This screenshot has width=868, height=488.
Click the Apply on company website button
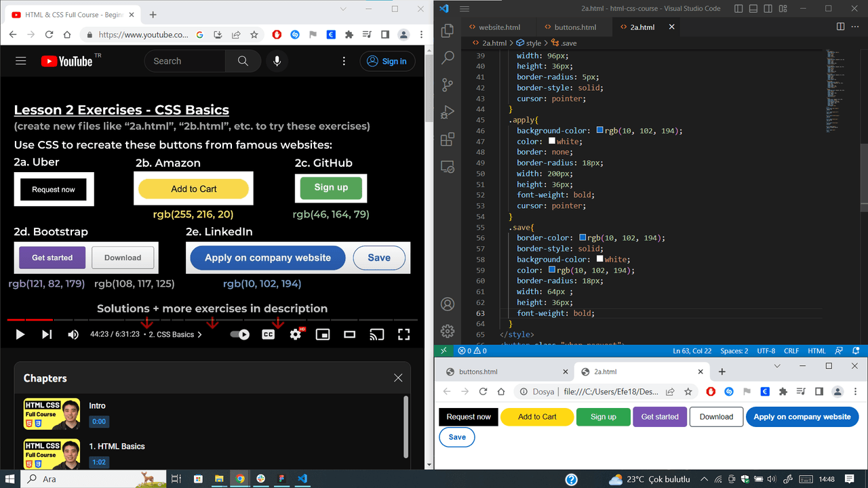pos(802,417)
